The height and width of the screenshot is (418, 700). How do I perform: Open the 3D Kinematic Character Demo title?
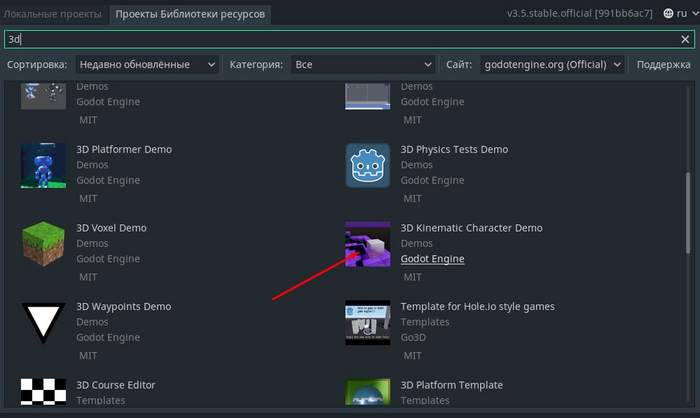[x=471, y=228]
